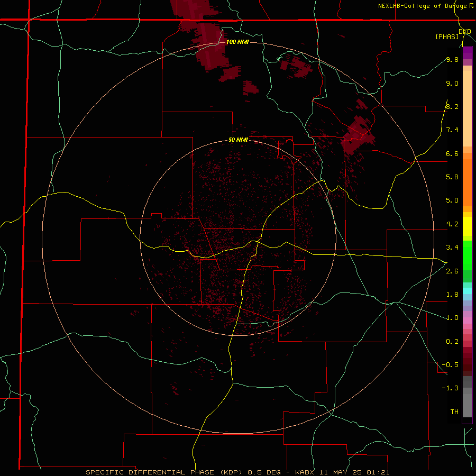Click the 0.2 value on color scale
Viewport: 476px width, 476px height.
(x=452, y=342)
